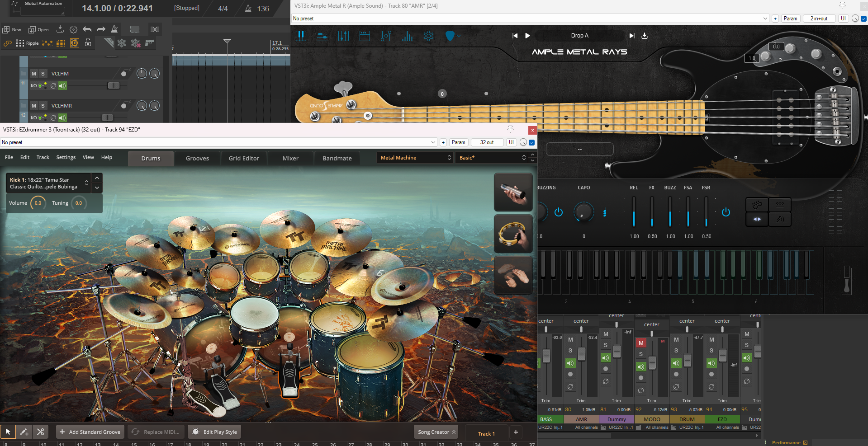Click the gun icon in REAPER toolbar
Image resolution: width=868 pixels, height=446 pixels.
[x=149, y=43]
